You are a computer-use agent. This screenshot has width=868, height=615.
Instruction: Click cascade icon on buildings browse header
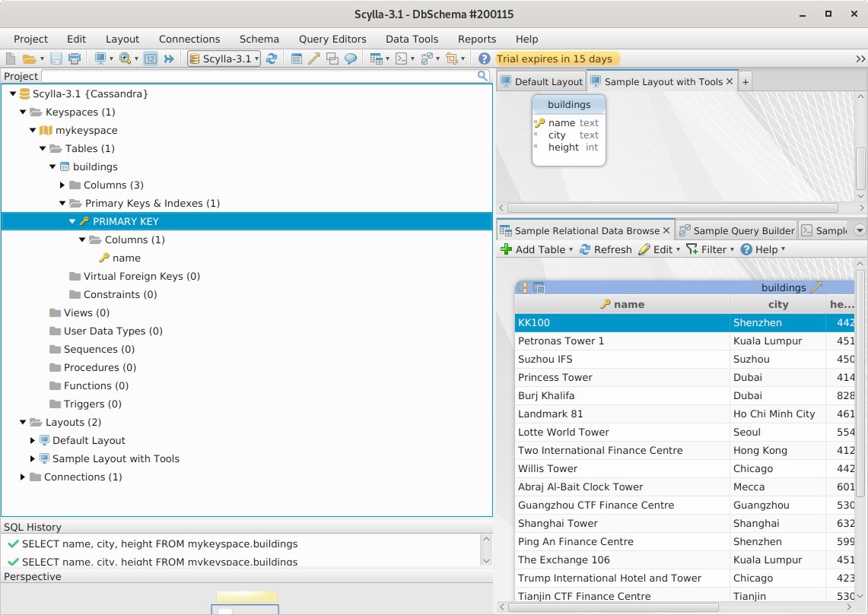coord(522,287)
